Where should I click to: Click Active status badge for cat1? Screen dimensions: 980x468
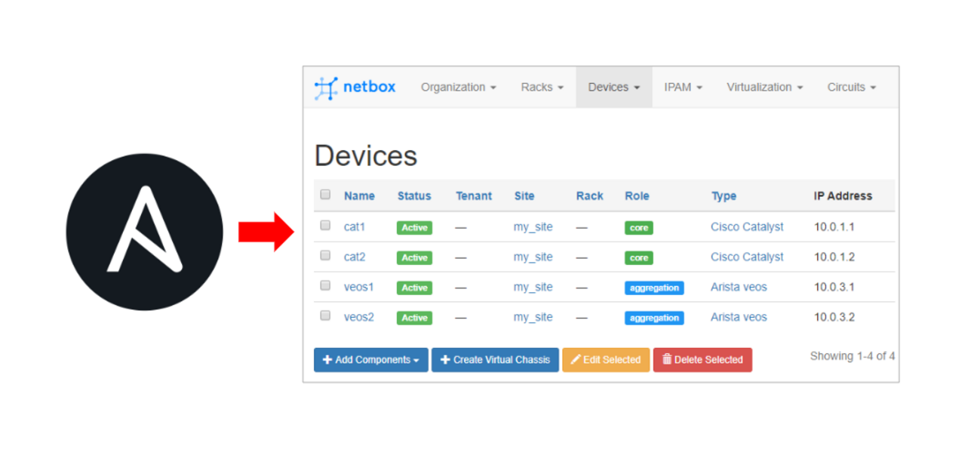pos(414,228)
